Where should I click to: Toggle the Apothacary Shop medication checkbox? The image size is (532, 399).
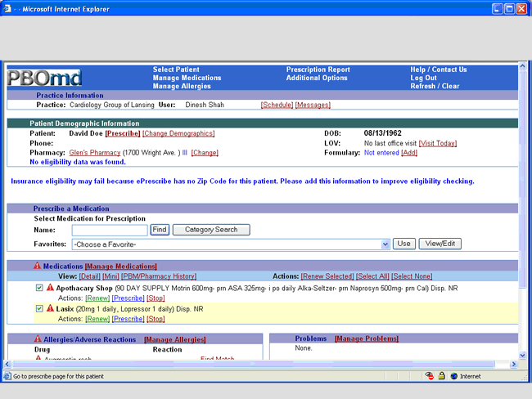[39, 288]
